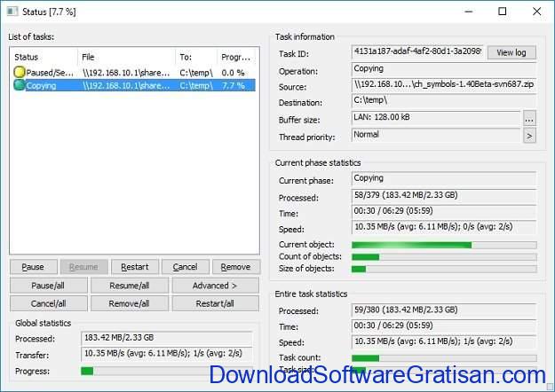Viewport: 555px width, 392px height.
Task: Click the entire task Time value field
Action: point(444,325)
